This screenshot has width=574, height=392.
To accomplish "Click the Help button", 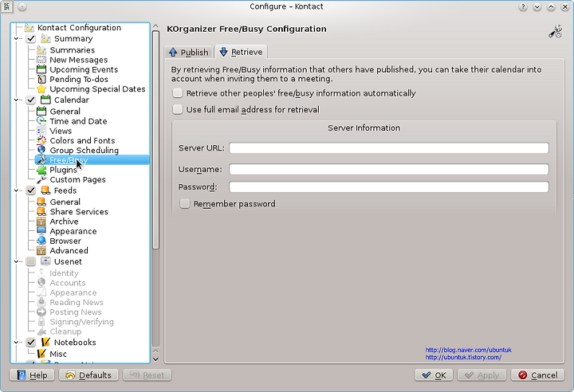I will (32, 375).
